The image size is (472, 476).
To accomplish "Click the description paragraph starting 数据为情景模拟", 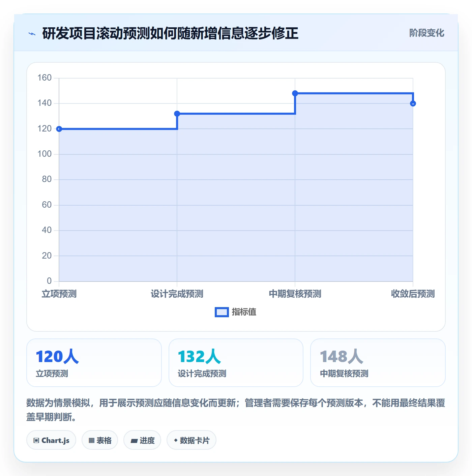I will [236, 410].
